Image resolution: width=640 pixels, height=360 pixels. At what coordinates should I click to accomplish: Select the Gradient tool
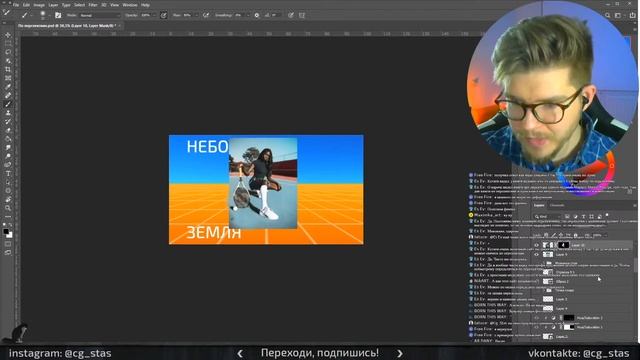(x=8, y=139)
